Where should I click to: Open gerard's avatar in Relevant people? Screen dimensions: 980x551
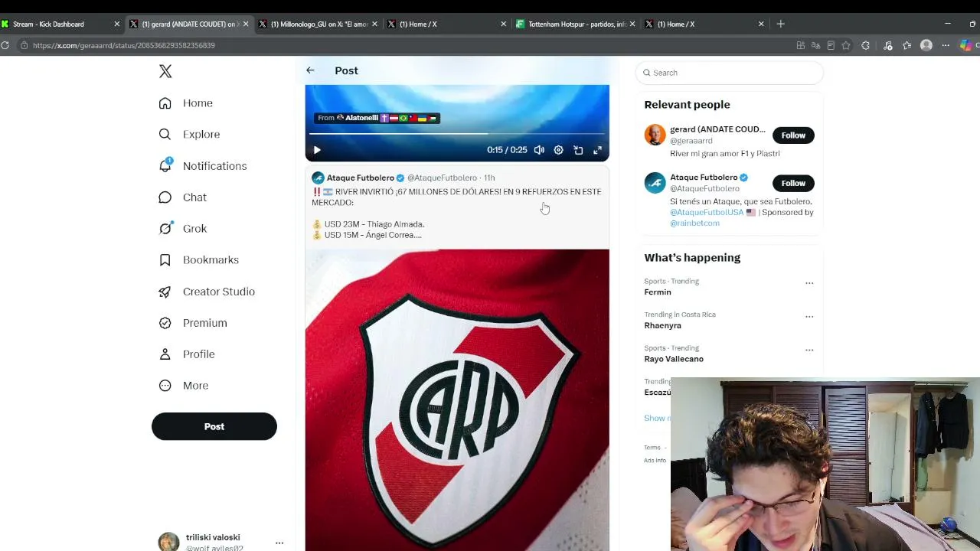(655, 135)
